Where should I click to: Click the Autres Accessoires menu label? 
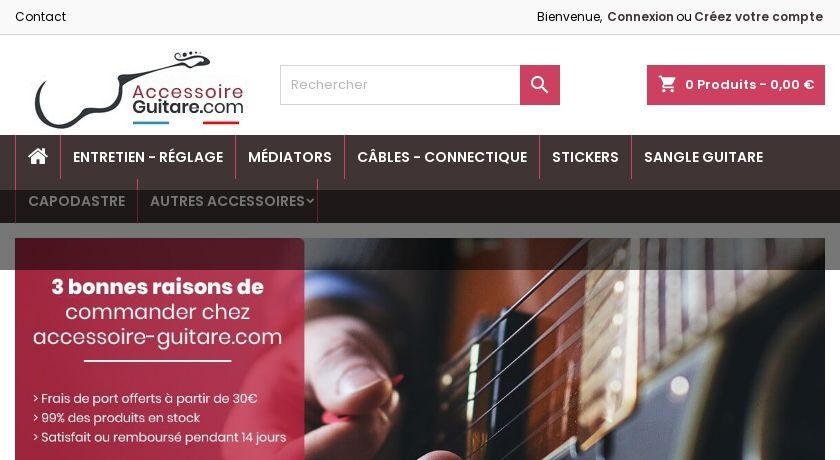pos(227,201)
